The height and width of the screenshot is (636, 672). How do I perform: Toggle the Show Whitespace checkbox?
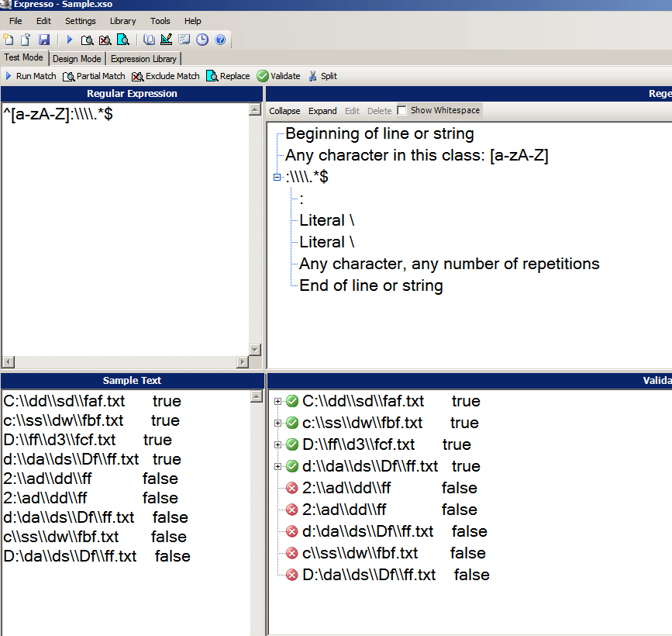point(401,111)
